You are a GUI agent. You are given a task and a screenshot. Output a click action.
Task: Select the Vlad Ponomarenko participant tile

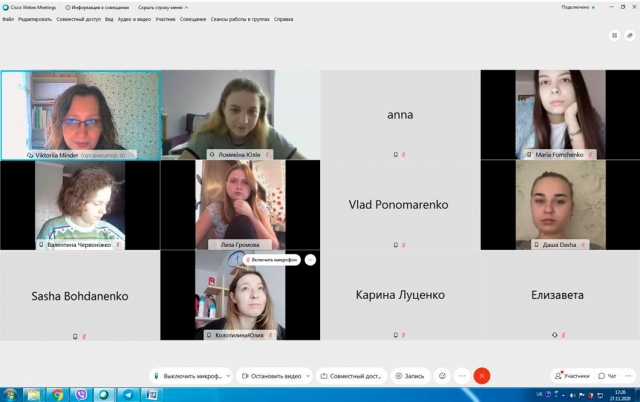400,205
